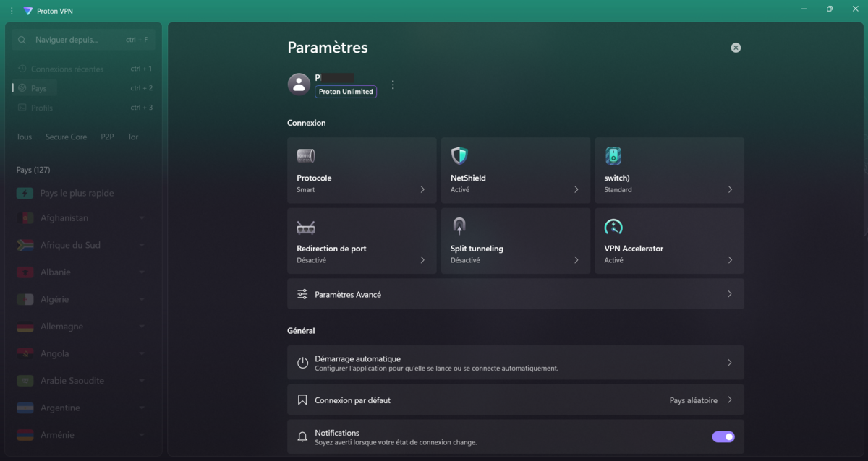Viewport: 868px width, 461px height.
Task: Switch to the Secure Core filter tab
Action: coord(66,137)
